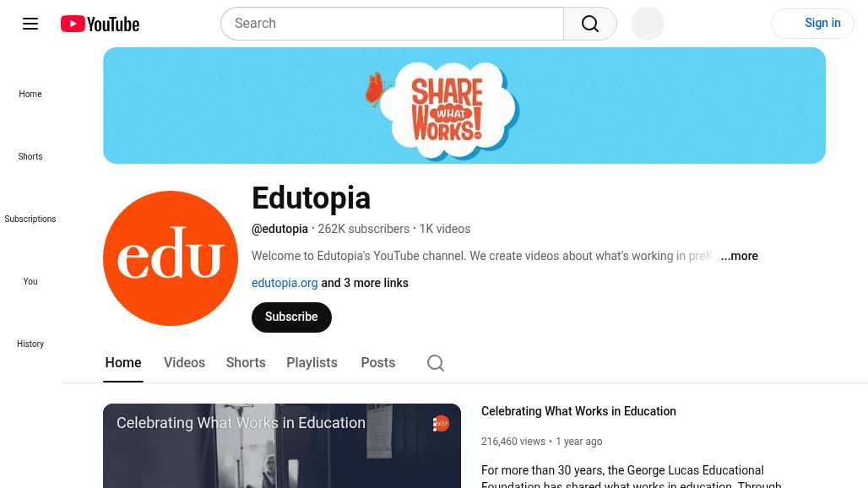The height and width of the screenshot is (488, 868).
Task: Click the Sign in button
Action: 812,24
